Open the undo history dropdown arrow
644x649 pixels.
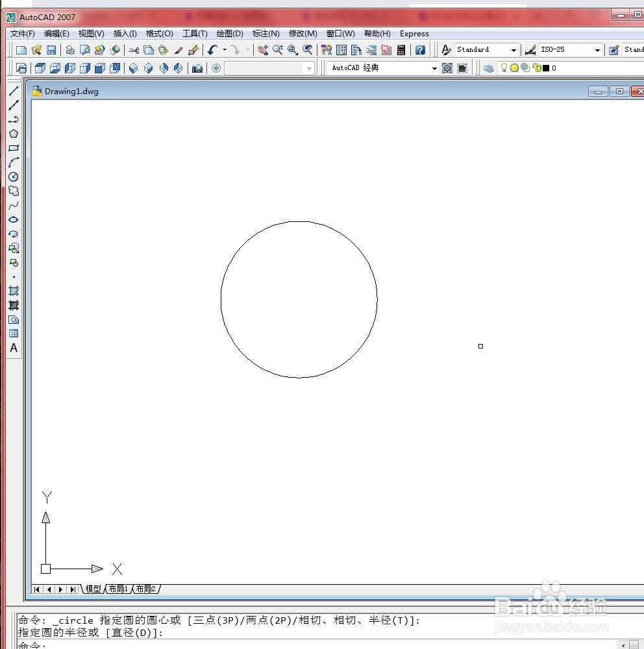[225, 50]
